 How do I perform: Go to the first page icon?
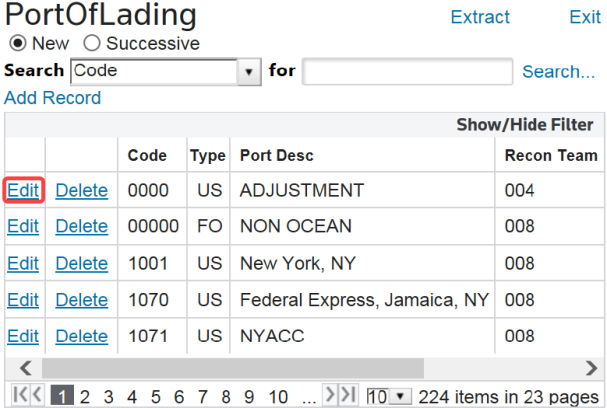click(x=21, y=395)
